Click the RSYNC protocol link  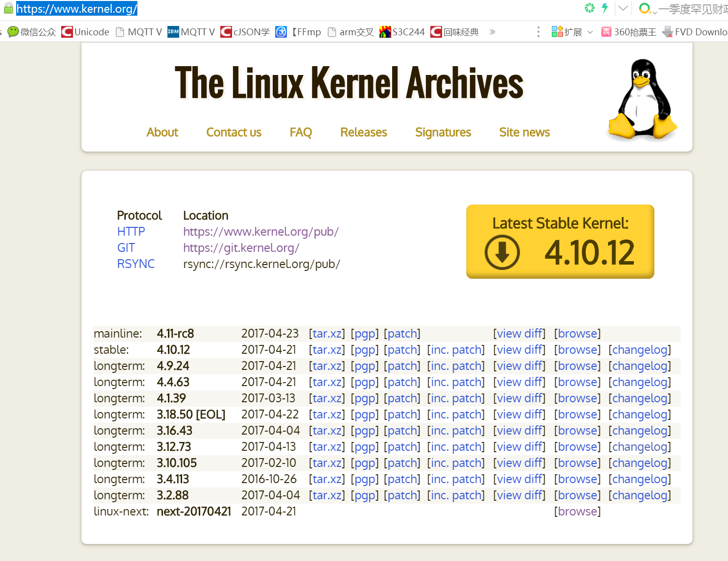tap(136, 264)
